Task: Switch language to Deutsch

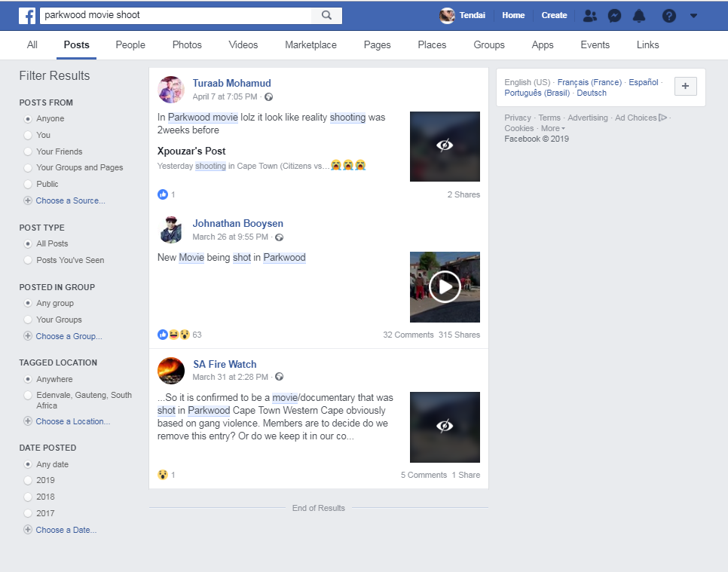Action: tap(592, 93)
